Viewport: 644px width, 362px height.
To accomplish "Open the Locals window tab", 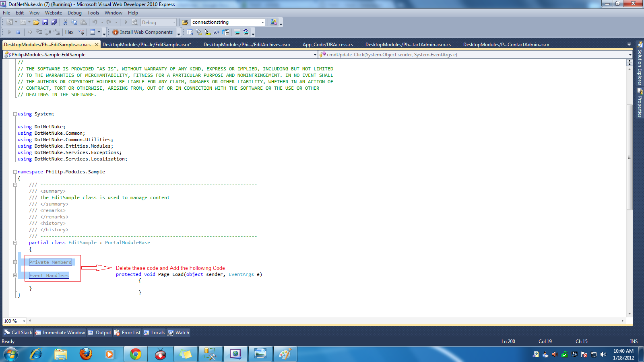I will pos(154,333).
